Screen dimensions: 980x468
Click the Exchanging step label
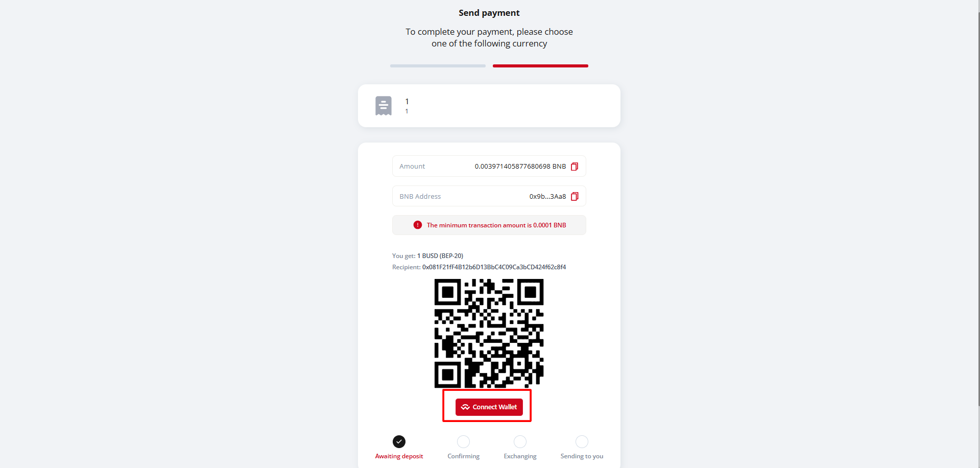coord(520,456)
